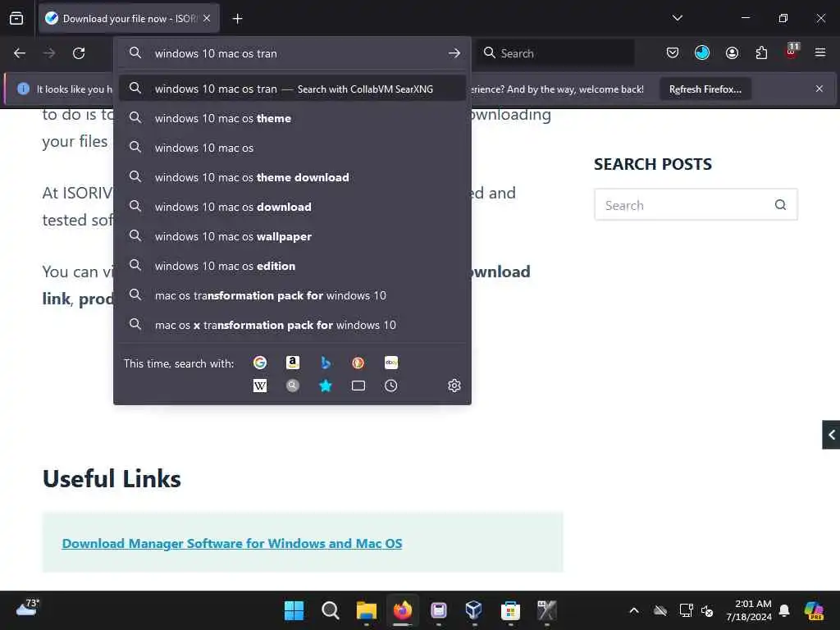
Task: Dismiss the refresh Firefox notification bar
Action: [x=819, y=89]
